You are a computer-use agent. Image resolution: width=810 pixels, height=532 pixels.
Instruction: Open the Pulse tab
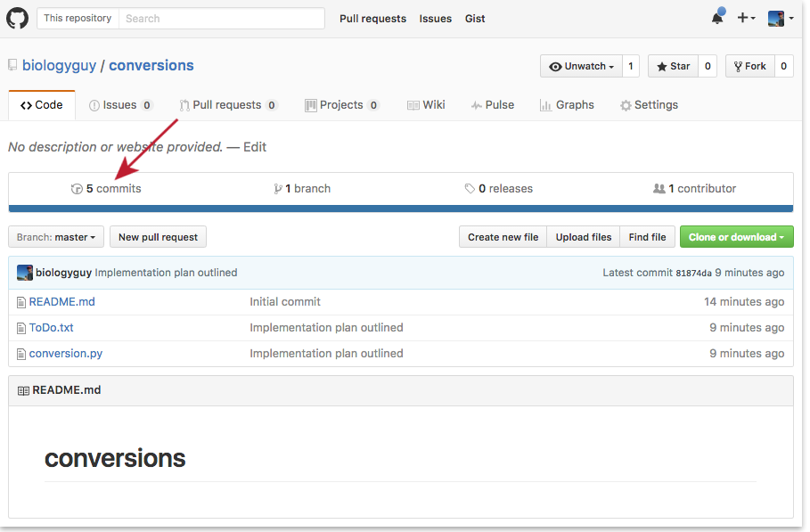click(492, 105)
